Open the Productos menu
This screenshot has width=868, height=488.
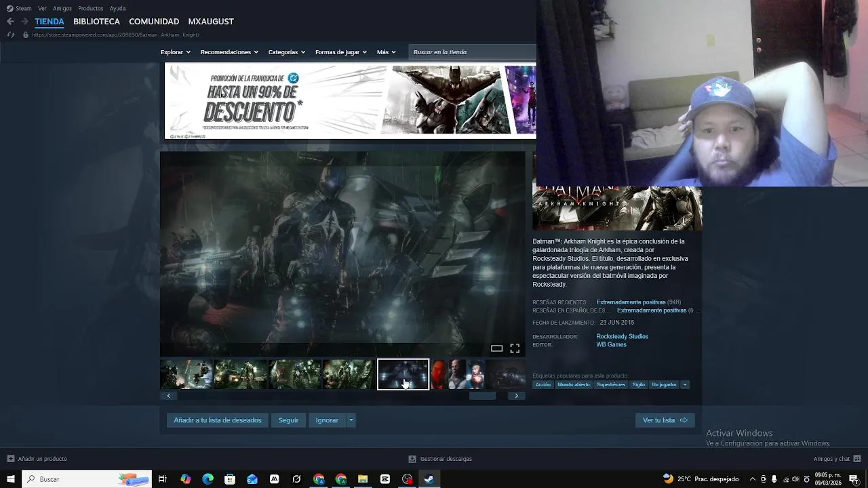click(91, 8)
